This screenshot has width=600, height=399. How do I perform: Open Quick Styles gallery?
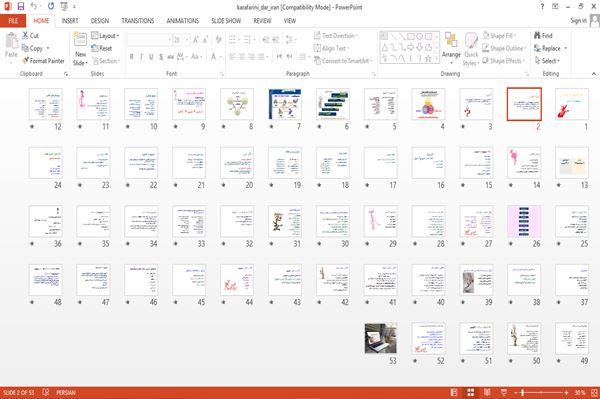pos(471,50)
